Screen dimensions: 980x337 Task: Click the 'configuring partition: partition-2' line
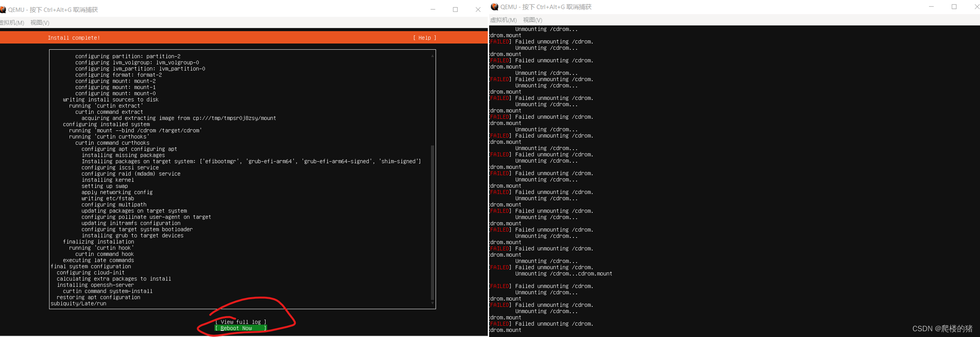(128, 56)
